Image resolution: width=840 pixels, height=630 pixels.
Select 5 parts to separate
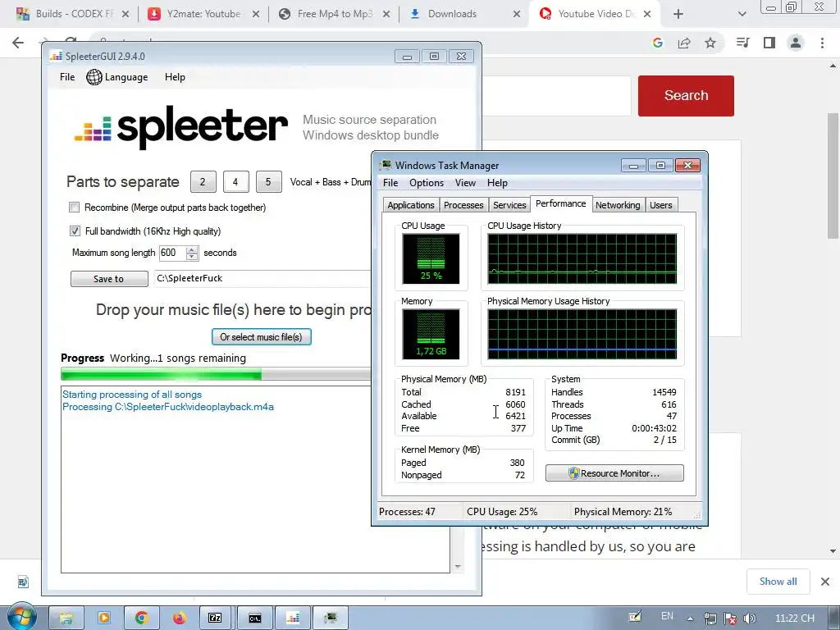pos(268,181)
